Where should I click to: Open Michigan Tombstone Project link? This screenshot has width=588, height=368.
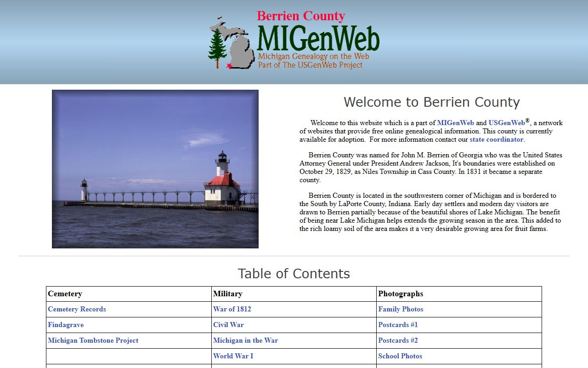click(x=93, y=340)
